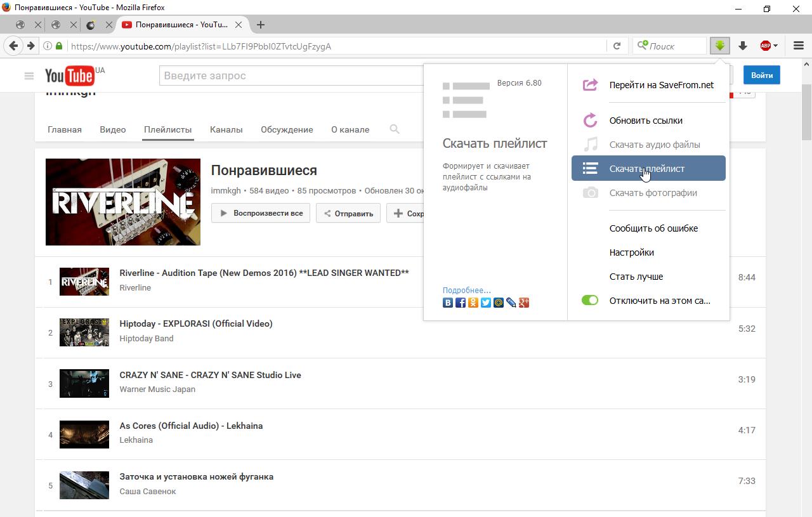Viewport: 812px width, 517px height.
Task: Open the Каналы channel tab
Action: 226,129
